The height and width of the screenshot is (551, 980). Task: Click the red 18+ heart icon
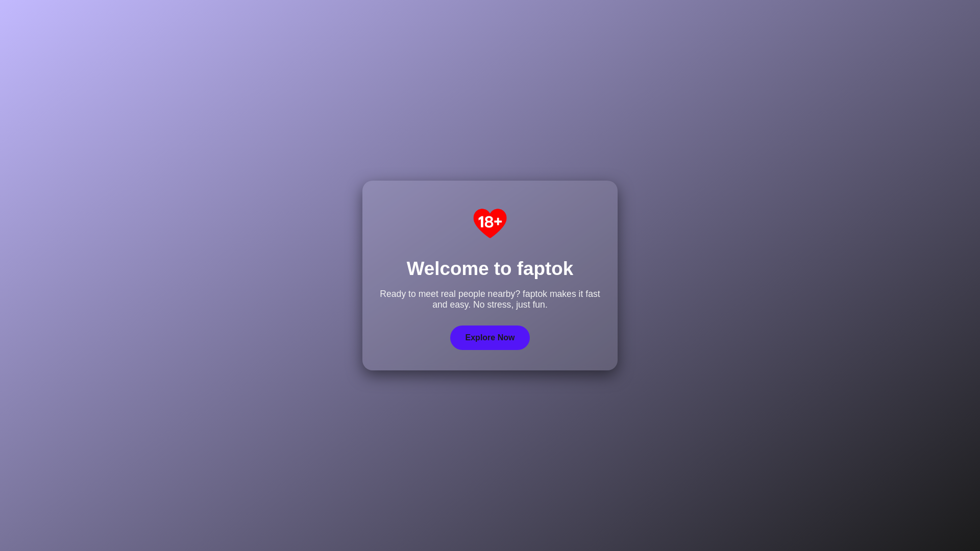[490, 223]
